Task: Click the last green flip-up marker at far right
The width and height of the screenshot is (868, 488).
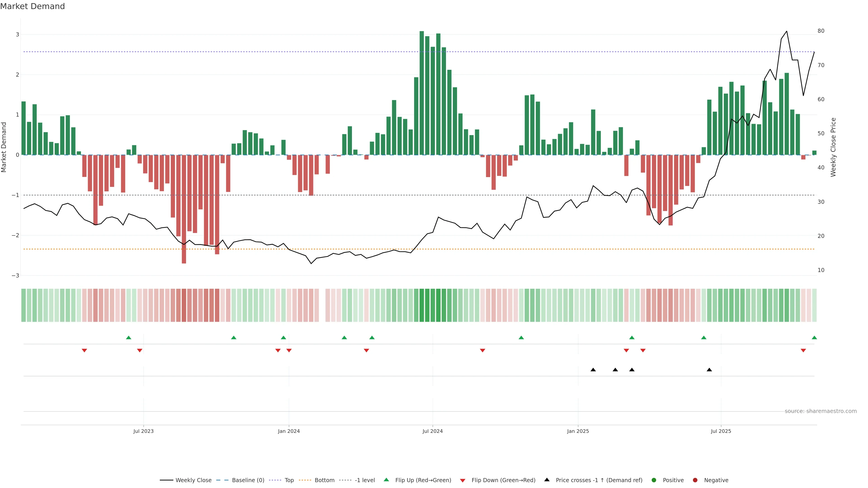Action: [814, 338]
